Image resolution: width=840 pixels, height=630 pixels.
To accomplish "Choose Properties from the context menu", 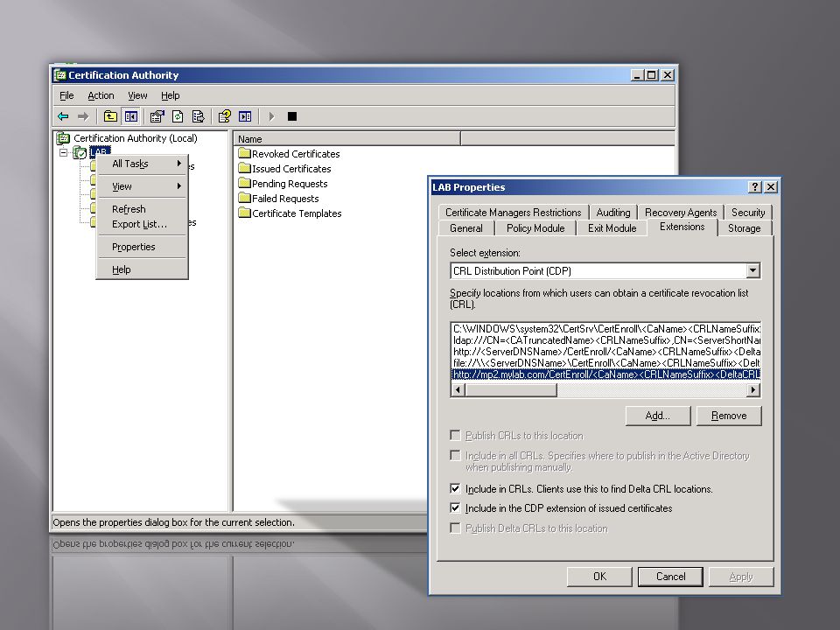I will click(142, 247).
